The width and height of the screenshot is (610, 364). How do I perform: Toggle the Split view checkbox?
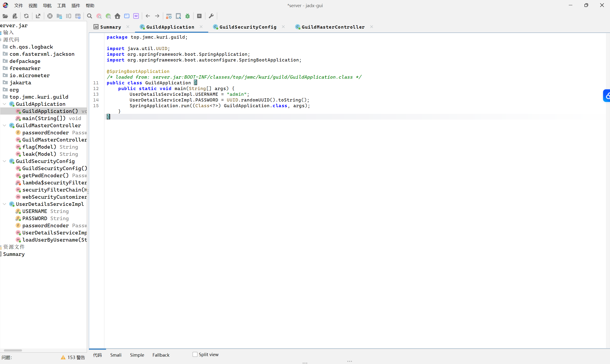click(195, 354)
